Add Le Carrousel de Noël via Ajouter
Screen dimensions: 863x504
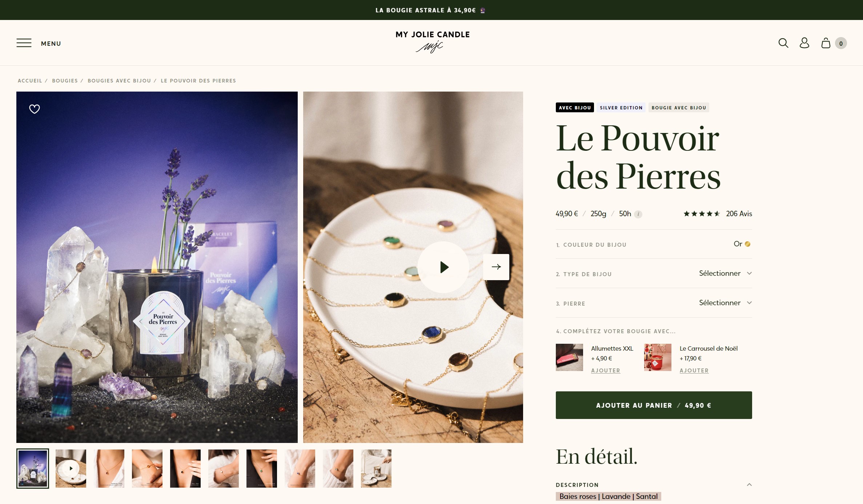click(694, 370)
